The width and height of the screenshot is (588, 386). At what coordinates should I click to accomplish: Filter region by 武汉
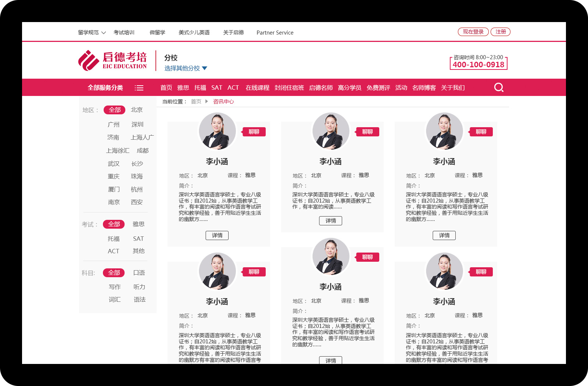[114, 164]
